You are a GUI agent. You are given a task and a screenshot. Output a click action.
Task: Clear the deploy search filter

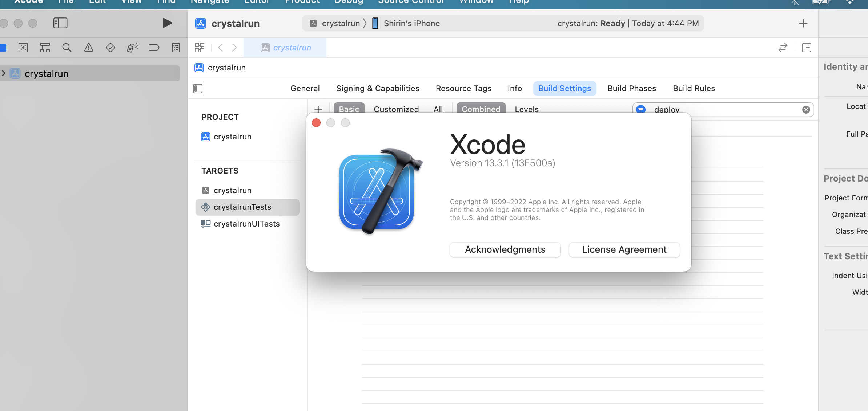pyautogui.click(x=806, y=110)
